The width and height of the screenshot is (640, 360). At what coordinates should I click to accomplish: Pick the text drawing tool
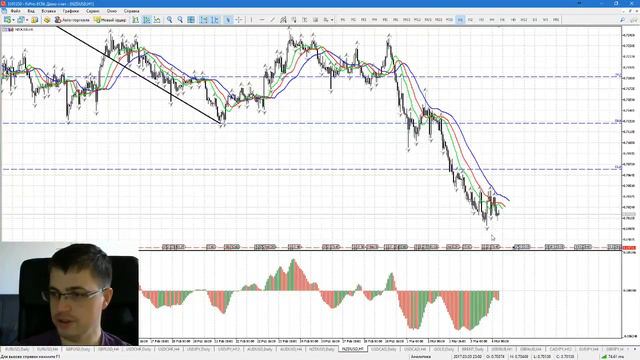[x=304, y=20]
